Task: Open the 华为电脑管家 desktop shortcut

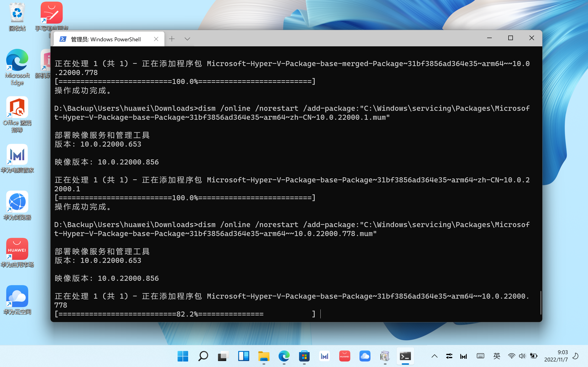Action: (x=17, y=158)
